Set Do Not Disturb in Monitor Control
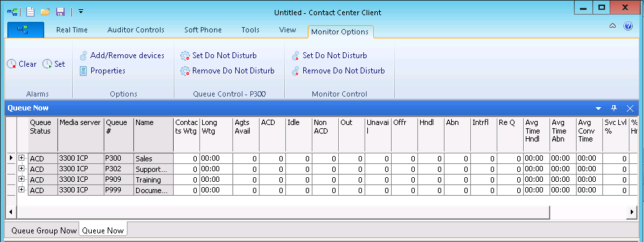 coord(329,56)
